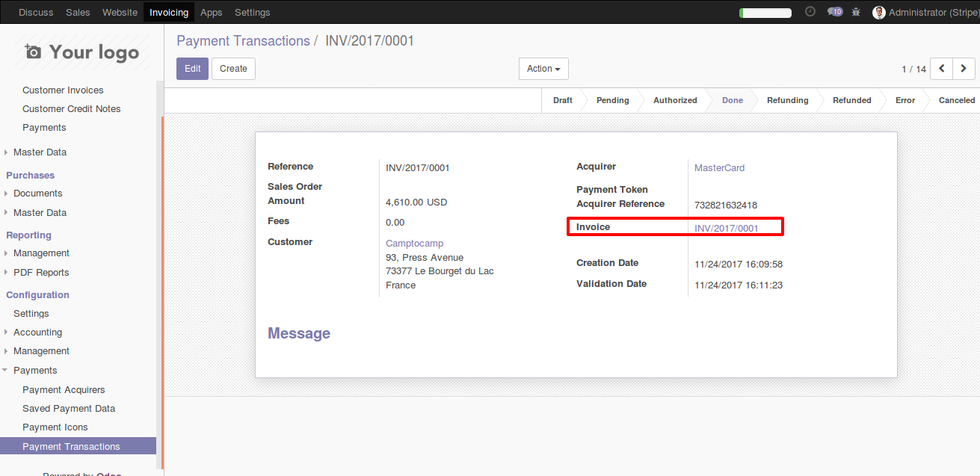980x476 pixels.
Task: Click the Configuration section header
Action: (x=37, y=294)
